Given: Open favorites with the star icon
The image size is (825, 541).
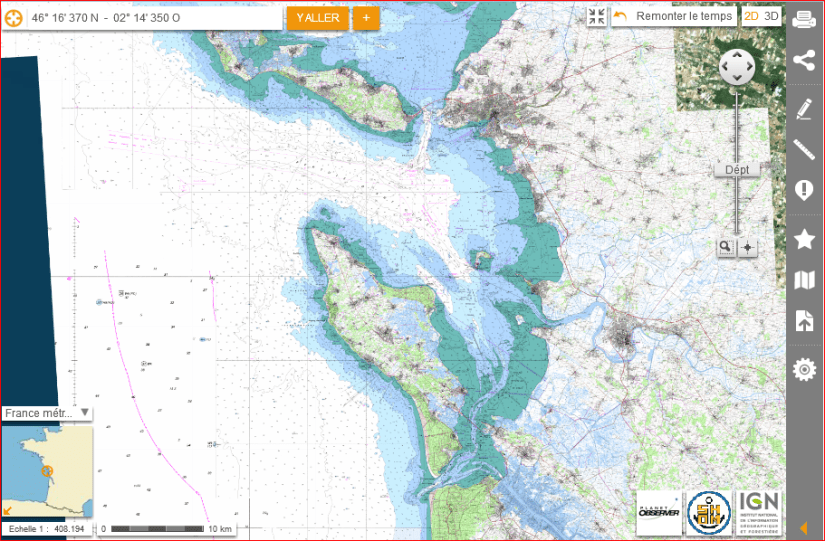Looking at the screenshot, I should [804, 239].
